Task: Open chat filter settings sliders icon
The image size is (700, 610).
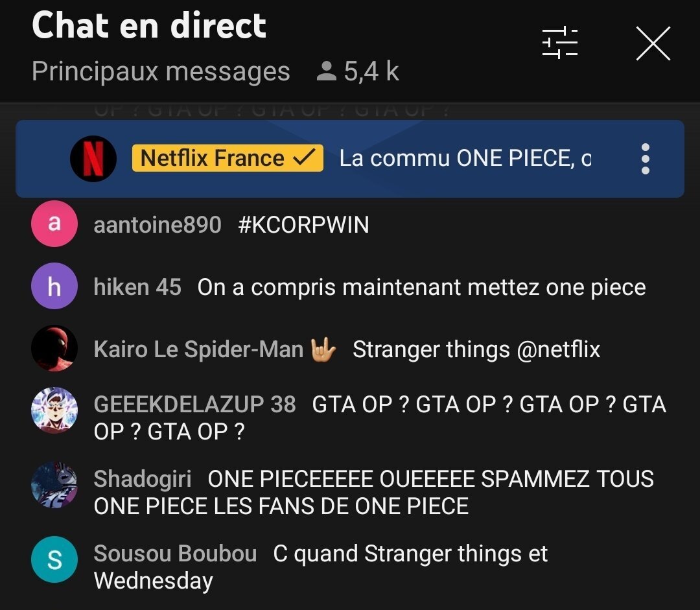Action: click(559, 43)
